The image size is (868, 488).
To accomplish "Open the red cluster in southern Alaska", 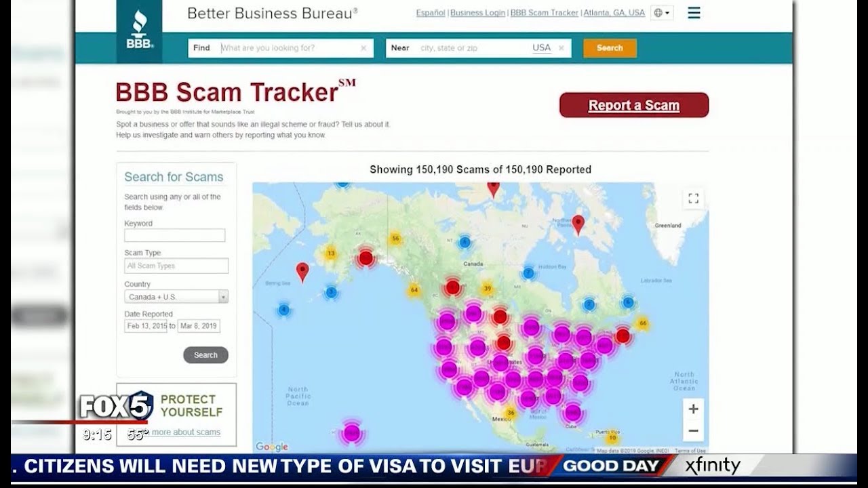I will click(x=366, y=258).
